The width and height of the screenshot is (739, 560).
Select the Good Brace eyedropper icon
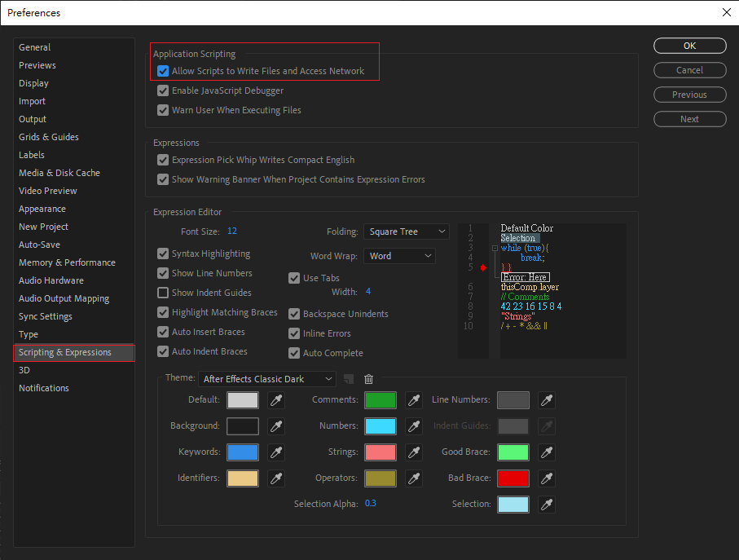pyautogui.click(x=547, y=452)
